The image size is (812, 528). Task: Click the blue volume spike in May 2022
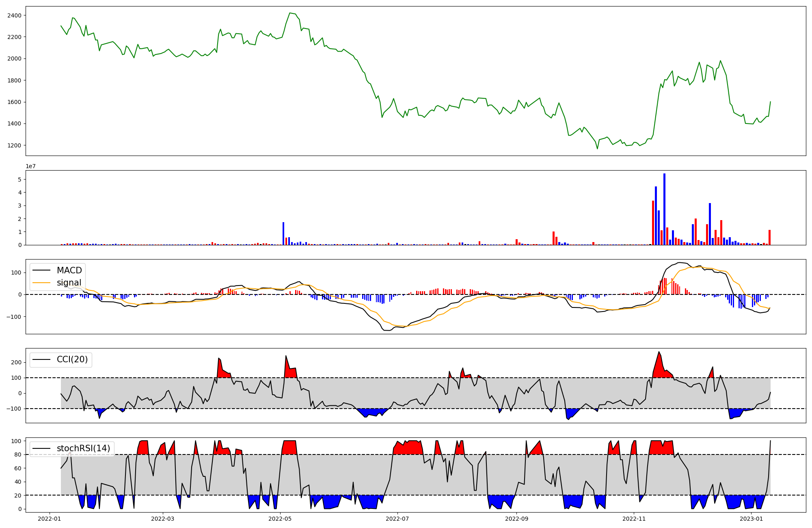[x=283, y=234]
